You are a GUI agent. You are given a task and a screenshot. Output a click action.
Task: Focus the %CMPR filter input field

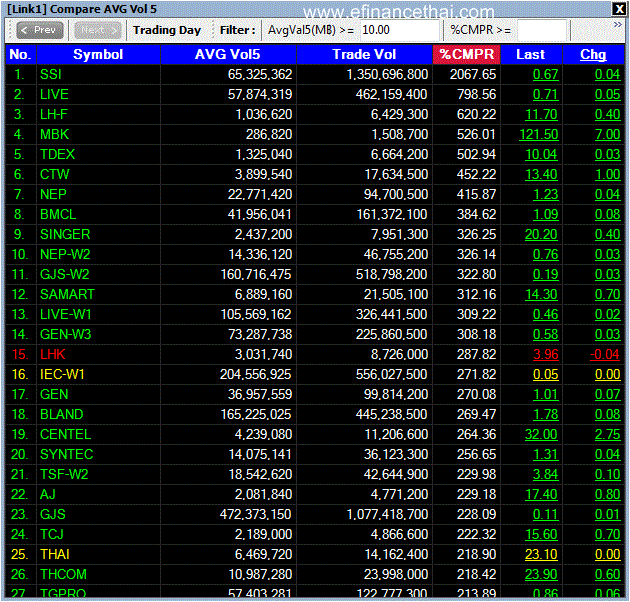(x=542, y=30)
